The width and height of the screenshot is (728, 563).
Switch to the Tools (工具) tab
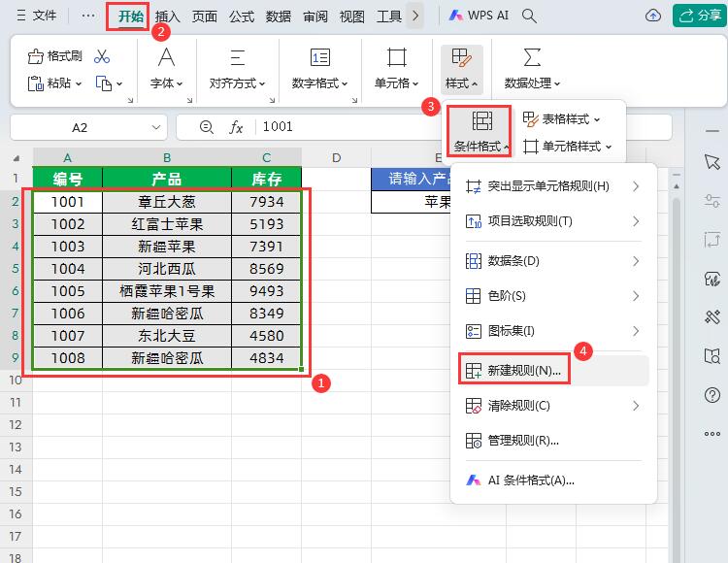[x=389, y=17]
